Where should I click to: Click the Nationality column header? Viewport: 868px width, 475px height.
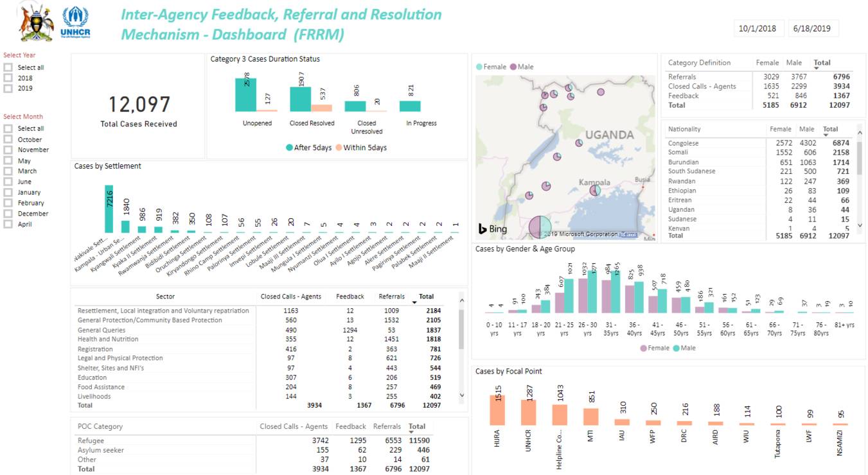tap(684, 129)
